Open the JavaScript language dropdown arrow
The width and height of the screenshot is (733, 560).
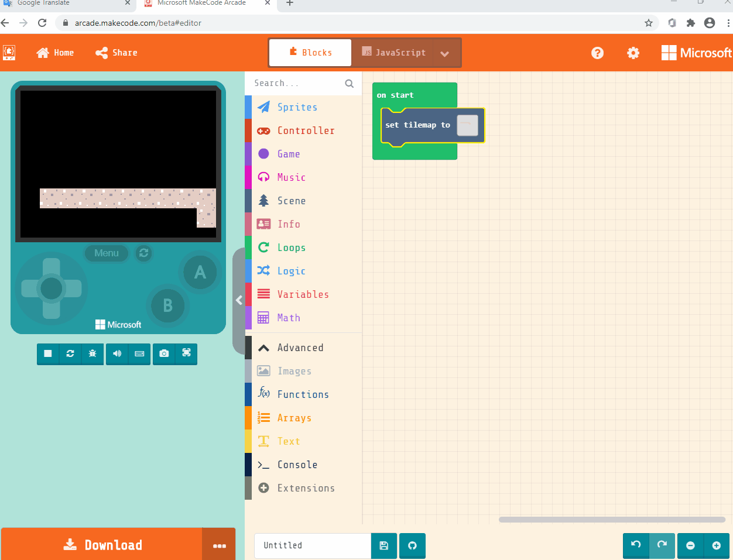click(x=445, y=53)
